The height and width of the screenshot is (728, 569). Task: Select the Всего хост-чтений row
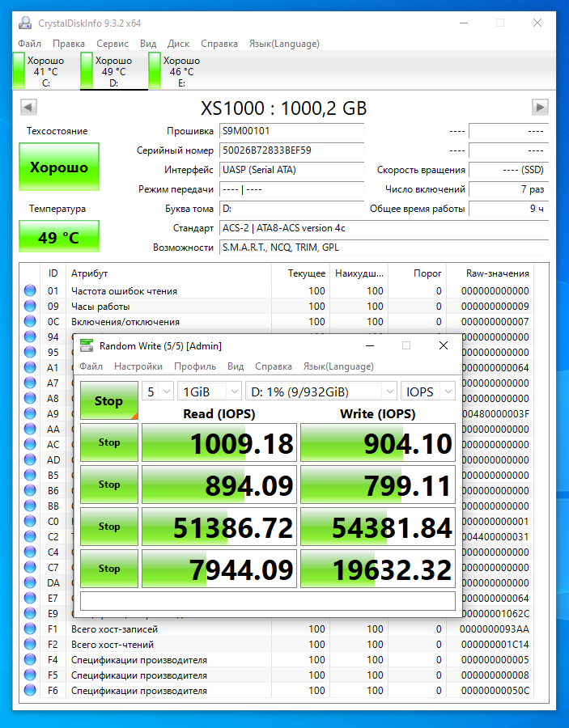pos(278,644)
